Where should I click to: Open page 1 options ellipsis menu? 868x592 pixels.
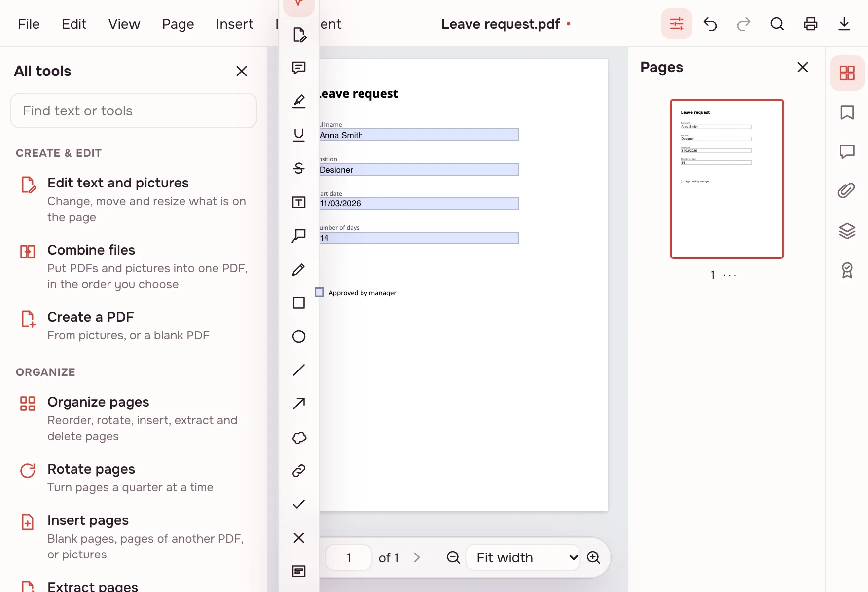[x=730, y=275]
